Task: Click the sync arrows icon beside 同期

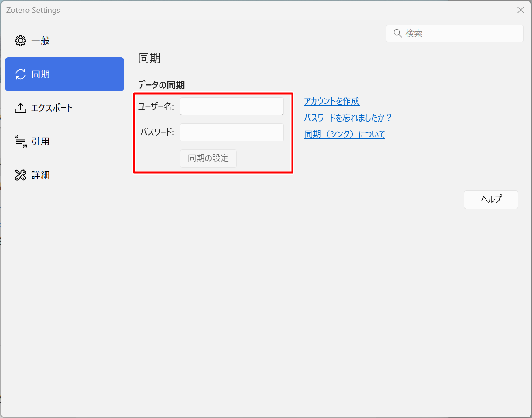Action: tap(20, 74)
